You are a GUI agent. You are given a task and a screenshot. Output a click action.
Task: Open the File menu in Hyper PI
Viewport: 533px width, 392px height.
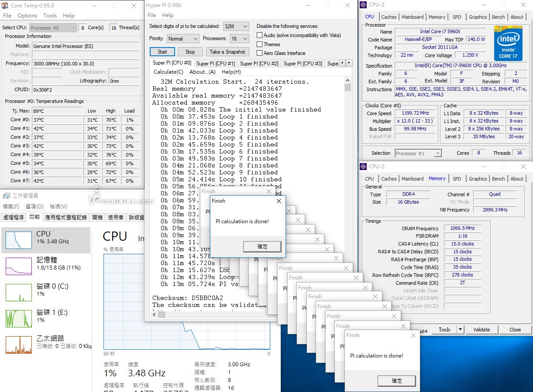click(x=151, y=15)
